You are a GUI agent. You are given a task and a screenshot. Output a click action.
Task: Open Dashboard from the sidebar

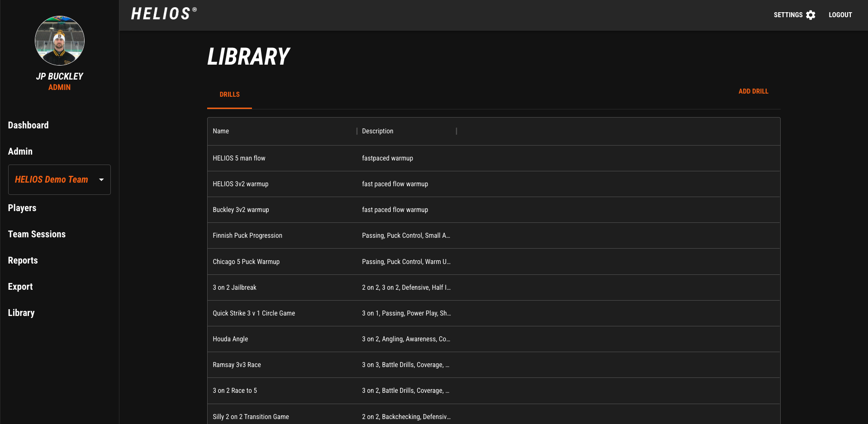coord(28,125)
